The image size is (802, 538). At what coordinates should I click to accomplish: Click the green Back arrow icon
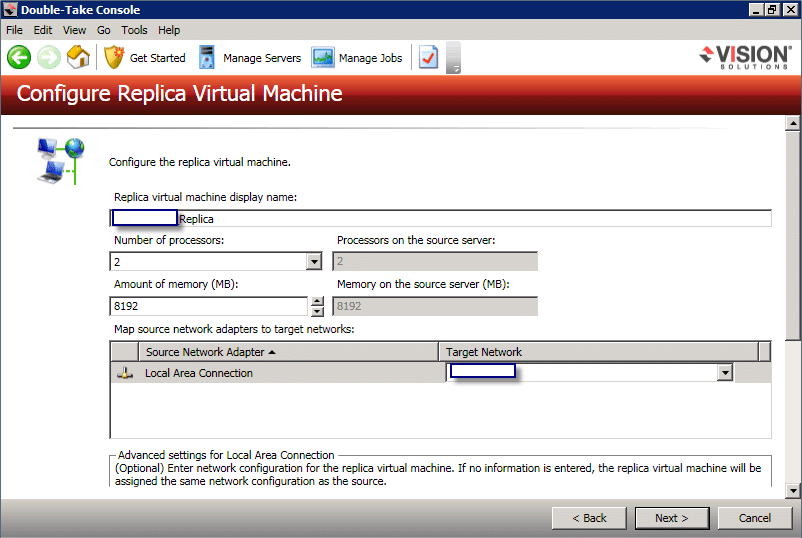(x=19, y=57)
